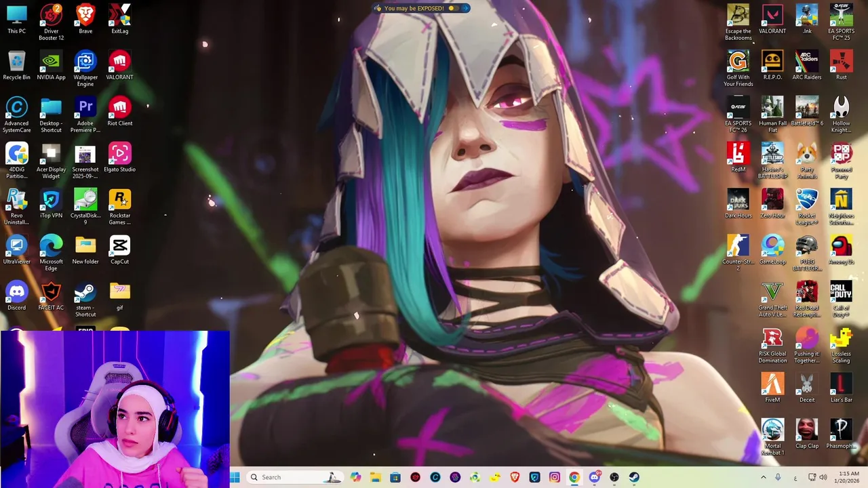Open the Brave browser desktop shortcut
868x488 pixels.
85,20
